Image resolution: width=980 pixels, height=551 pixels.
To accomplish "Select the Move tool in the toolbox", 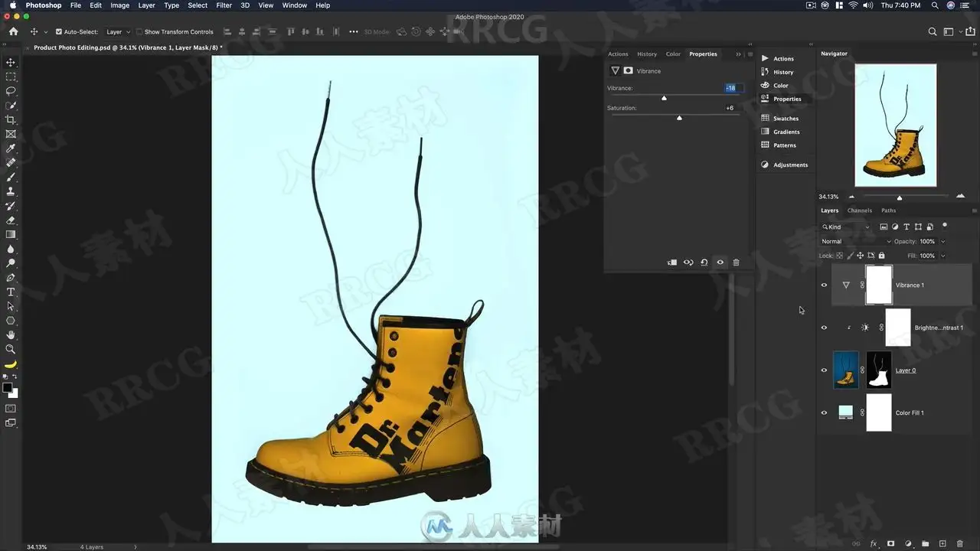I will pyautogui.click(x=11, y=62).
